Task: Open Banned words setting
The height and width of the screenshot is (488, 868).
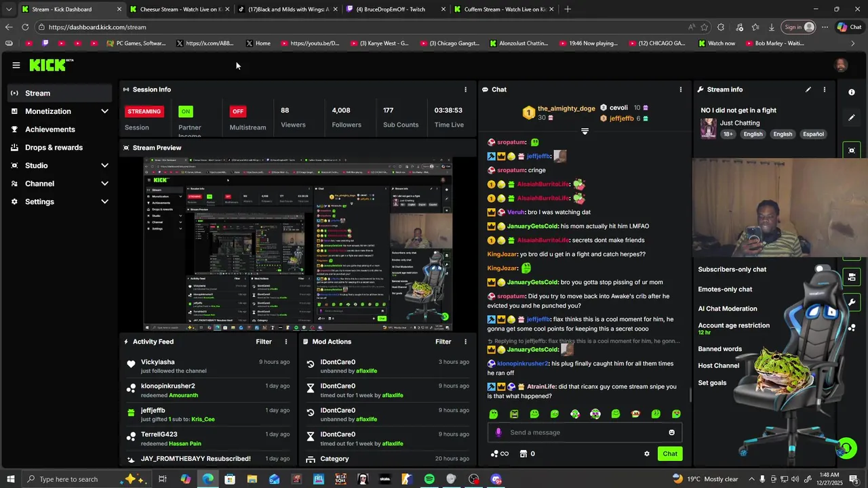Action: (720, 349)
